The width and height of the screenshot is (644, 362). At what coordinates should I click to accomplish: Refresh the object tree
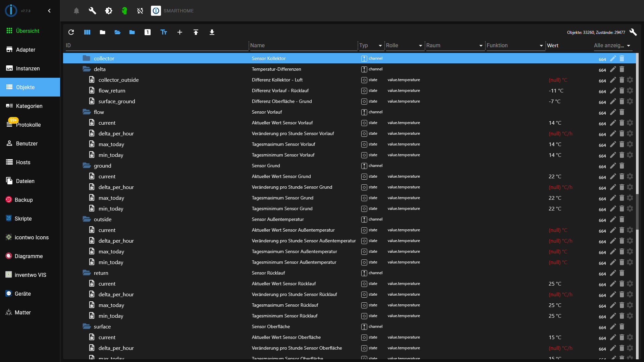point(71,32)
